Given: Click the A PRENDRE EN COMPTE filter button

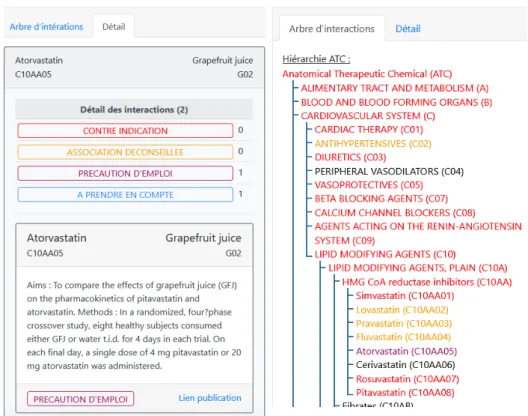Looking at the screenshot, I should 125,195.
